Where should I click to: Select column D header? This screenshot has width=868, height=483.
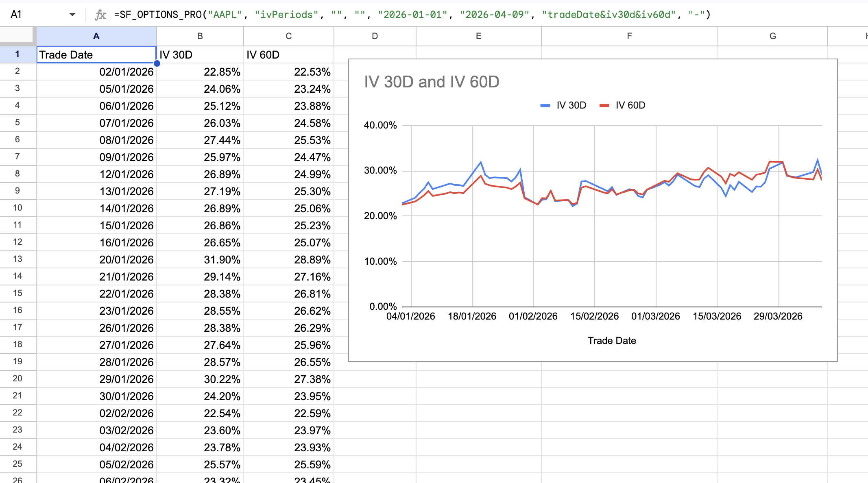(x=375, y=36)
